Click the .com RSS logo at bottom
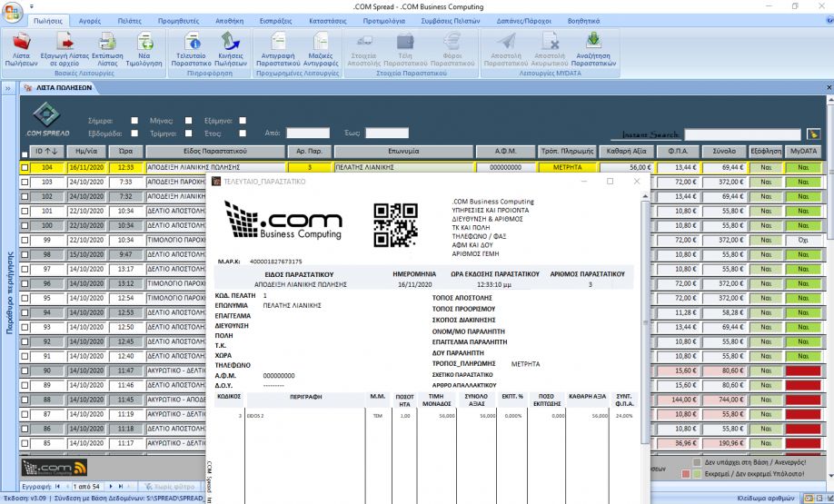 click(x=54, y=468)
